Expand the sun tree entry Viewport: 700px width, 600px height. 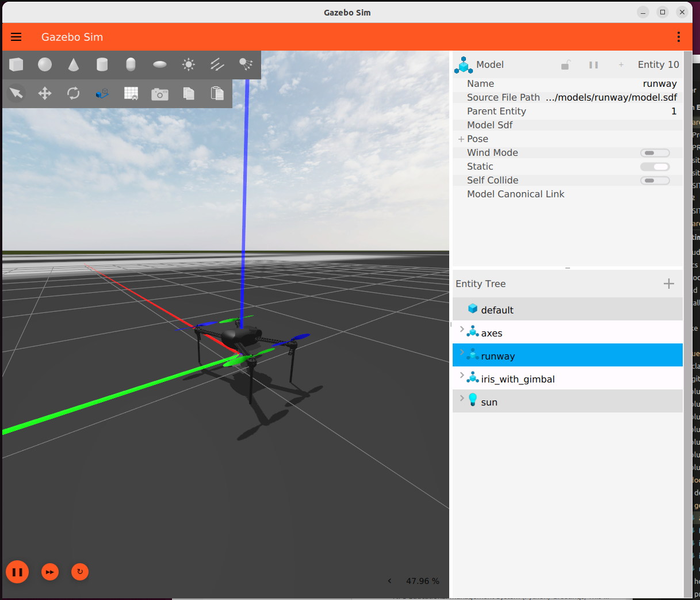(462, 398)
